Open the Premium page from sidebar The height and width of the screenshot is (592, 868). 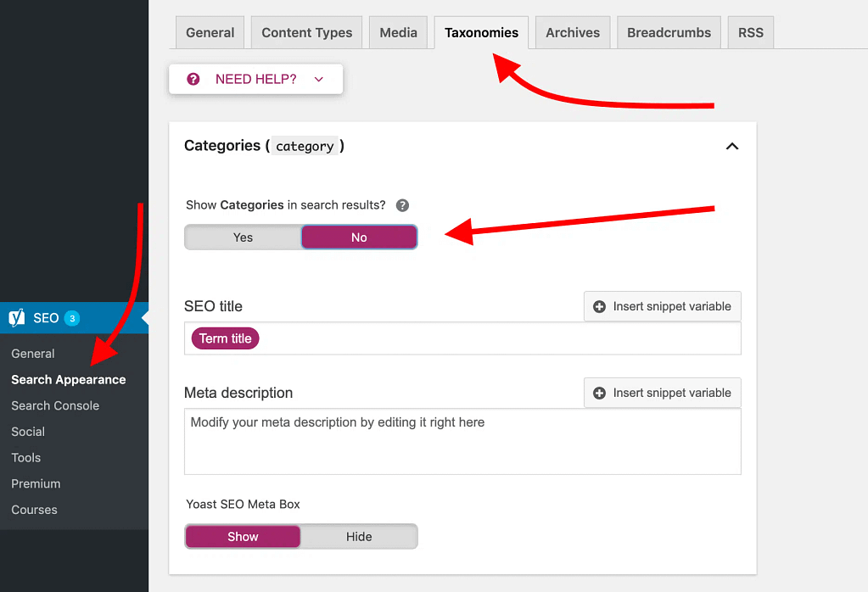pyautogui.click(x=36, y=483)
